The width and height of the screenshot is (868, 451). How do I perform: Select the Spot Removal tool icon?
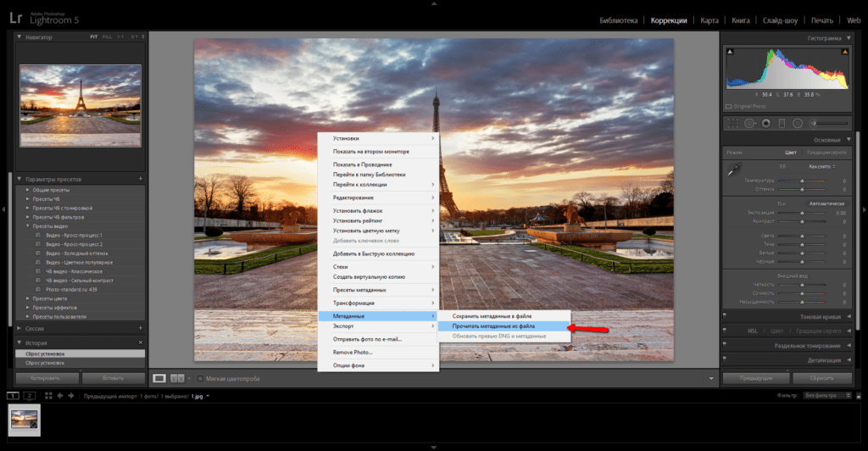[750, 124]
